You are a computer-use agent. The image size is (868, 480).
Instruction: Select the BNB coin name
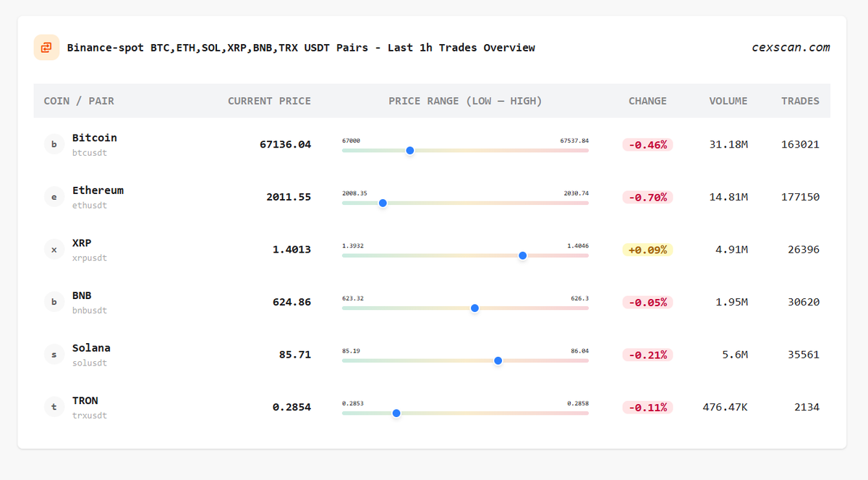pos(82,295)
